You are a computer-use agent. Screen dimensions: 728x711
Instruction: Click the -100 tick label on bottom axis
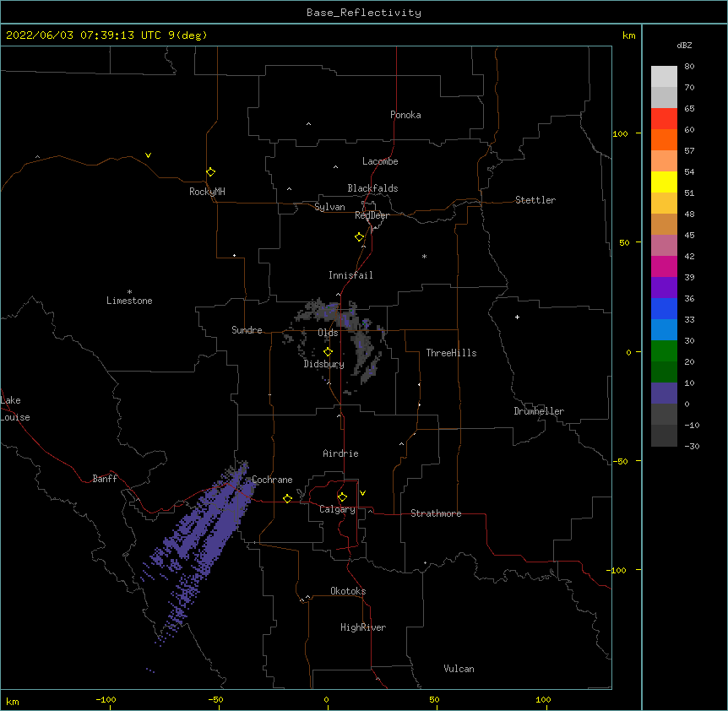[x=106, y=699]
